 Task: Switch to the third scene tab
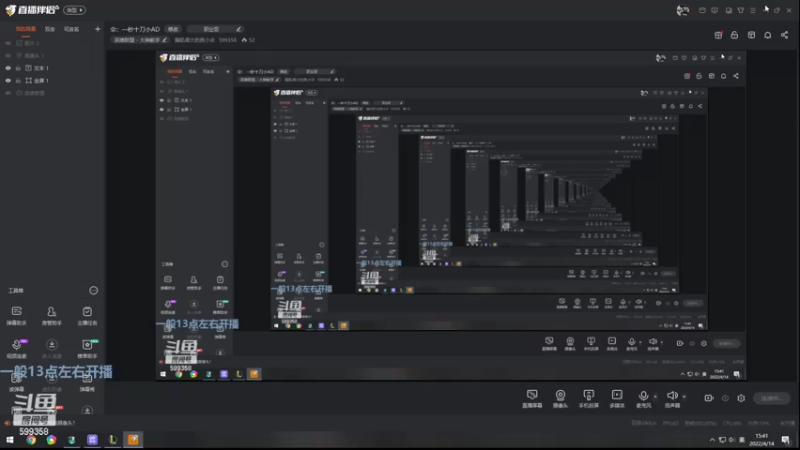coord(71,29)
